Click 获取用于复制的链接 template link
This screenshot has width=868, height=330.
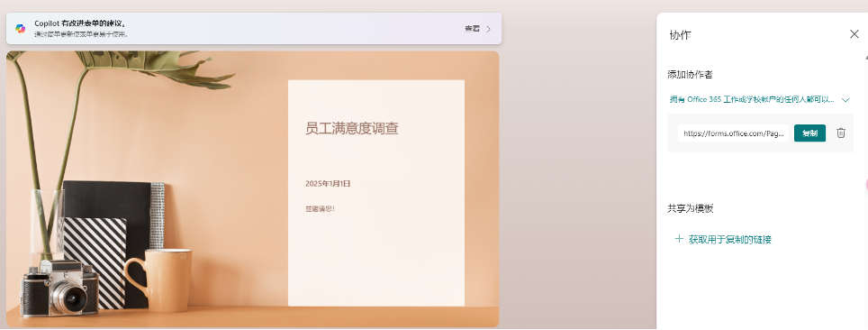tap(729, 240)
